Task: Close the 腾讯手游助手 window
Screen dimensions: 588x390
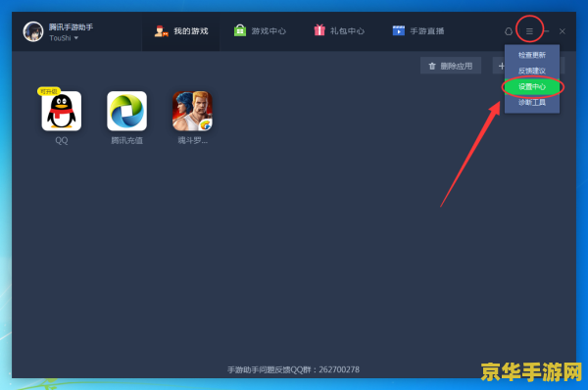Action: [x=563, y=31]
